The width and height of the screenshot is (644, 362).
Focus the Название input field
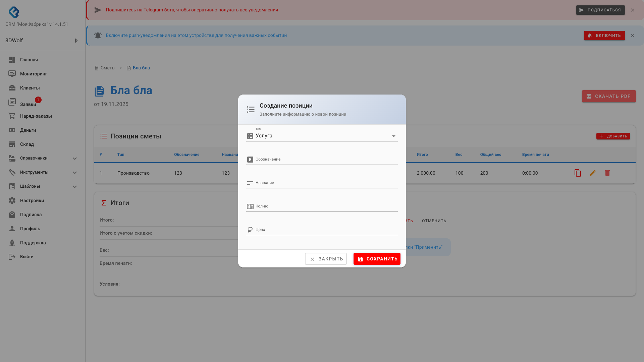(325, 183)
